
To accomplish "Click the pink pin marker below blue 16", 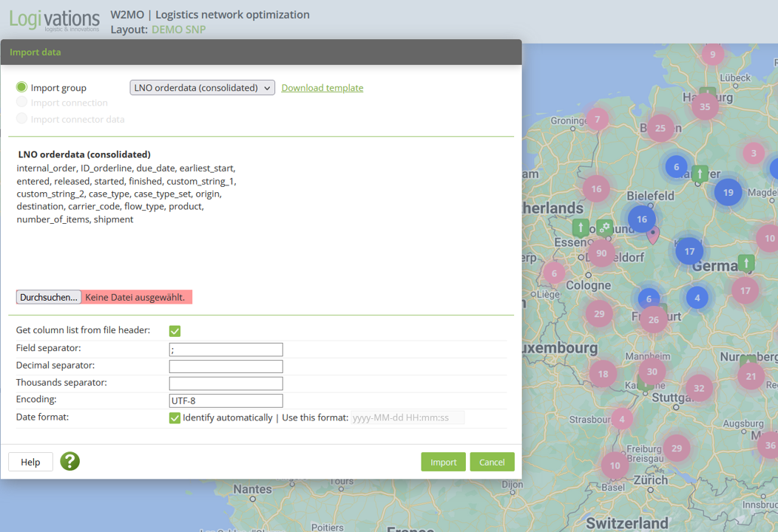I will pyautogui.click(x=653, y=235).
